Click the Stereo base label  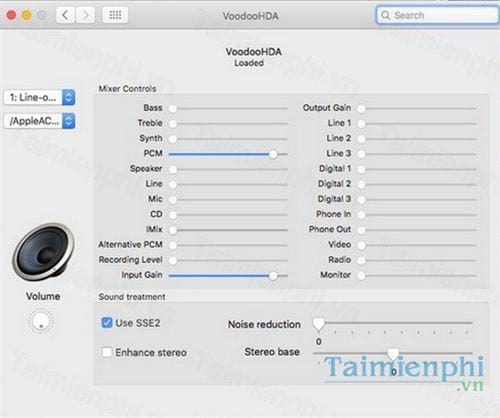(x=272, y=352)
